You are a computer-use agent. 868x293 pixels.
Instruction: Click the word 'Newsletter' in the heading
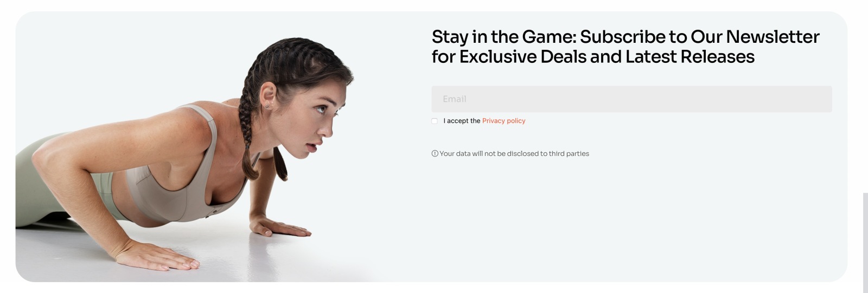coord(773,37)
